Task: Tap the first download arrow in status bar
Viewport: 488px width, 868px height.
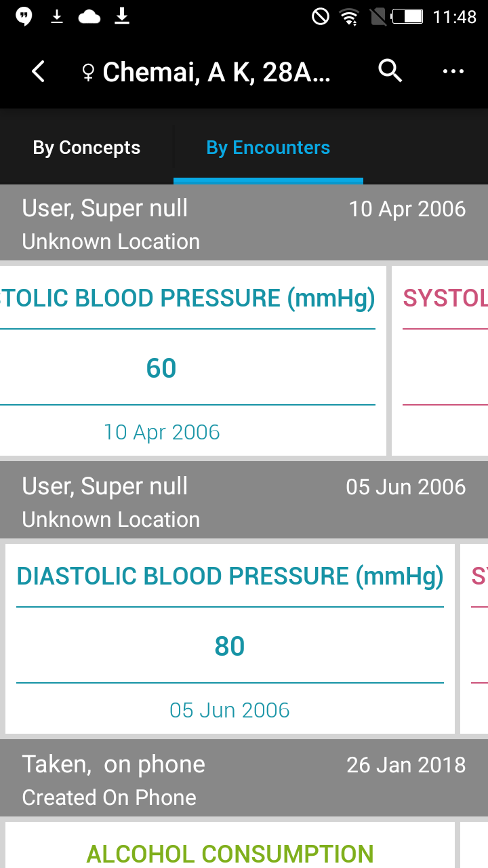Action: (x=57, y=16)
